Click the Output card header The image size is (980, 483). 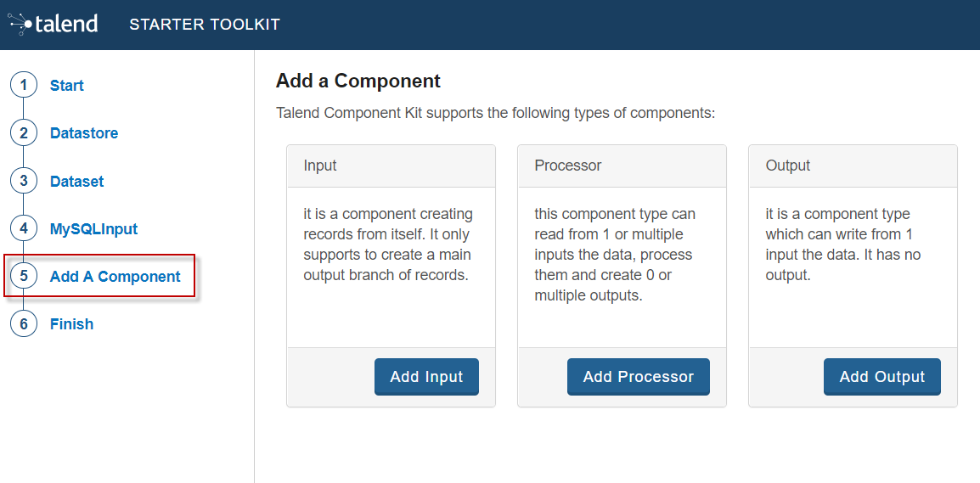pos(853,166)
